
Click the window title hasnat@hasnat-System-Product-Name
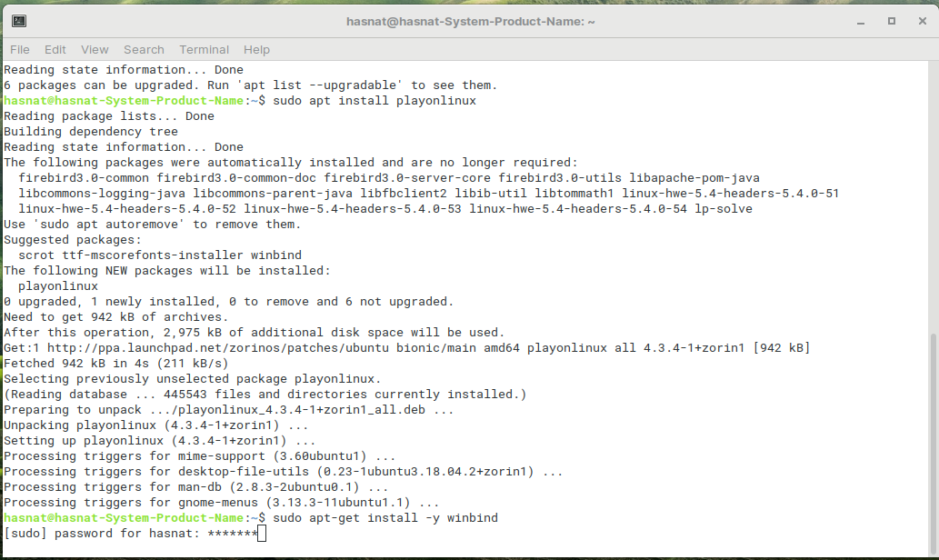point(471,22)
